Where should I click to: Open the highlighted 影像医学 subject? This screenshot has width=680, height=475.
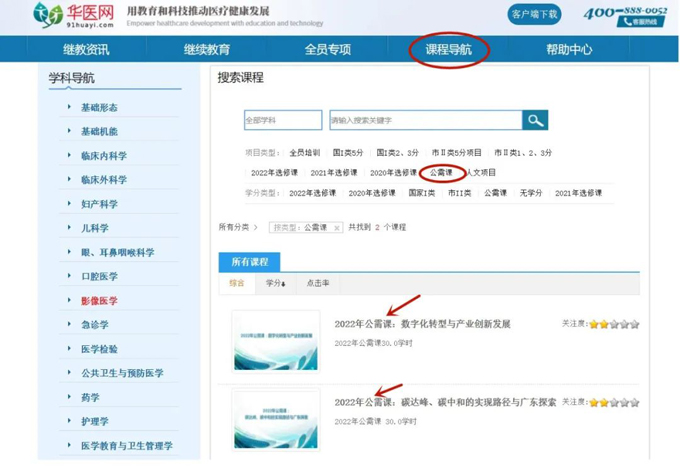(99, 301)
